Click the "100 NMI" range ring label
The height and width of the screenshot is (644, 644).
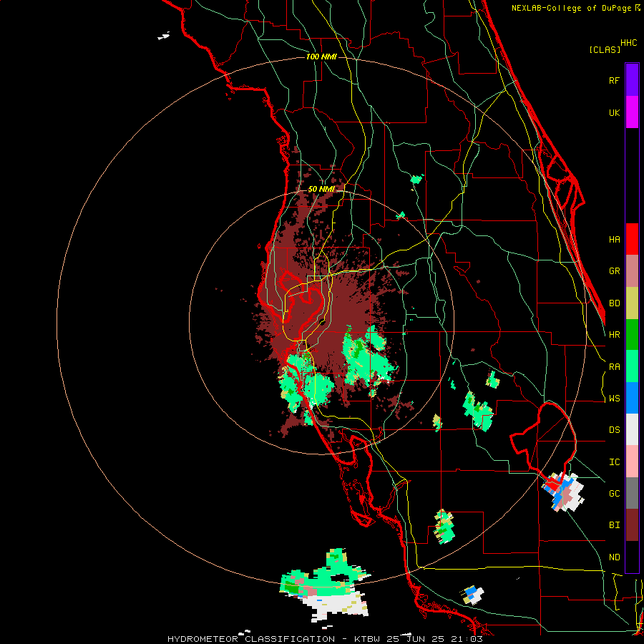point(321,57)
